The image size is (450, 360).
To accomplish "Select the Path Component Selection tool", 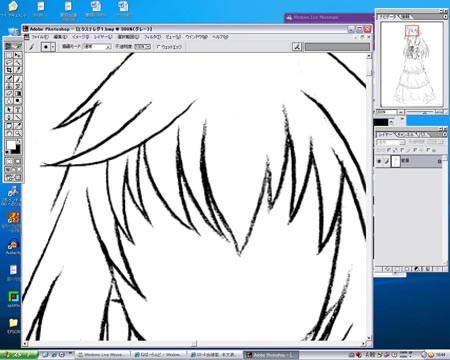I will pos(9,110).
